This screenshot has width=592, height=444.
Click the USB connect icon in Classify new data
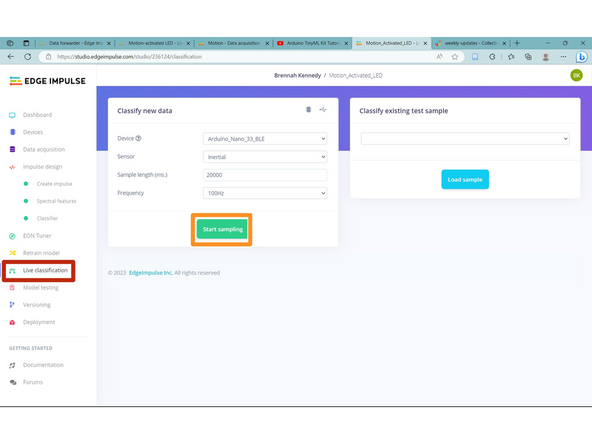(323, 109)
